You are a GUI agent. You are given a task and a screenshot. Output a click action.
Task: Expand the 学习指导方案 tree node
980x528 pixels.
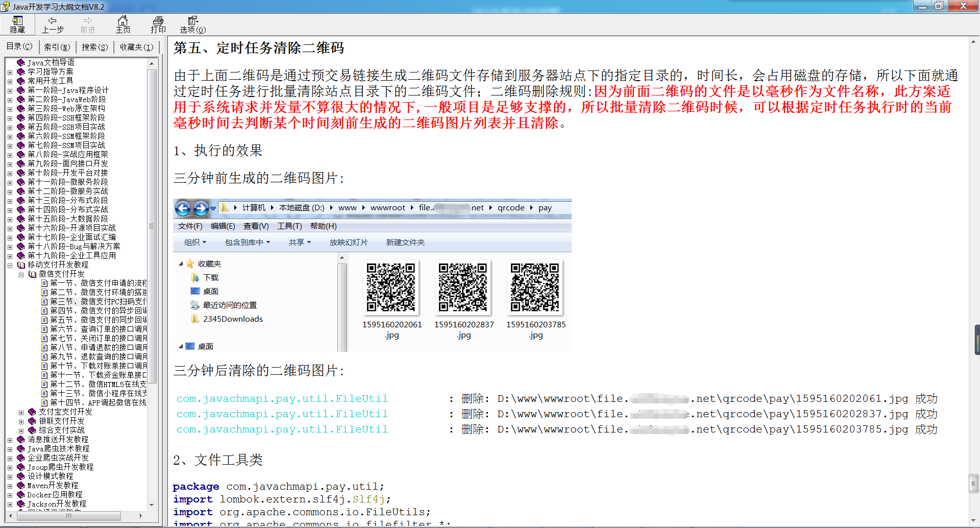coord(10,72)
